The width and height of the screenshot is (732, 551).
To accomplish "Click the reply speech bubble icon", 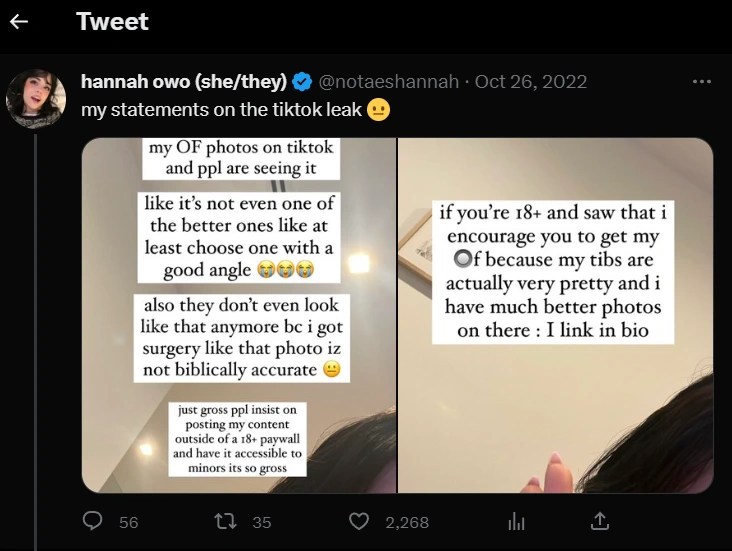I will tap(92, 521).
